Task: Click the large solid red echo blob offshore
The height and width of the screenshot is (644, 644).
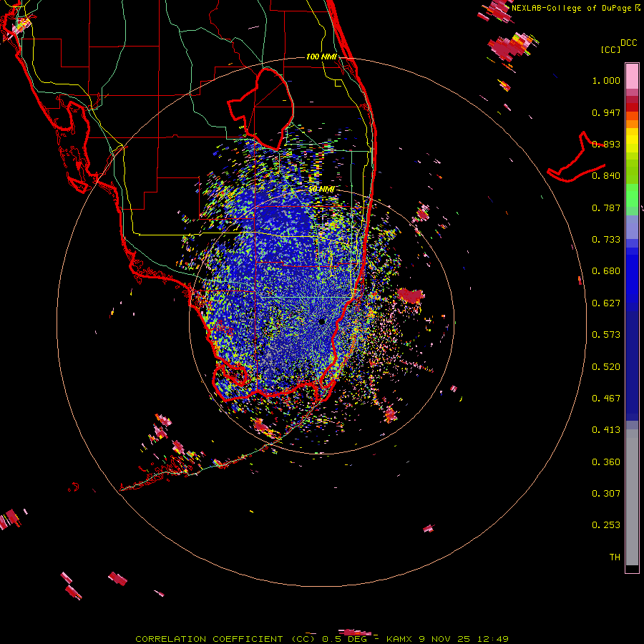Action: [x=410, y=296]
